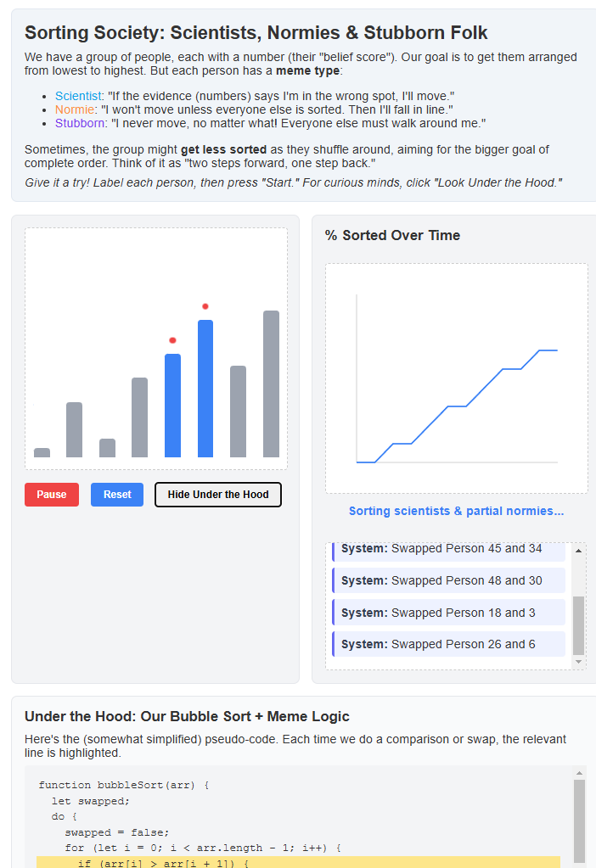Image resolution: width=596 pixels, height=868 pixels.
Task: Click the blue Reset button
Action: click(117, 495)
